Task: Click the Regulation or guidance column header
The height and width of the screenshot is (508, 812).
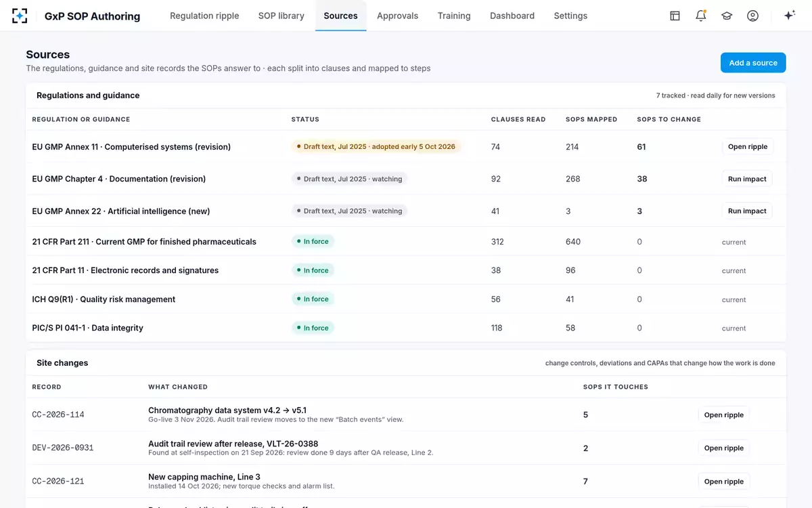Action: tap(81, 119)
